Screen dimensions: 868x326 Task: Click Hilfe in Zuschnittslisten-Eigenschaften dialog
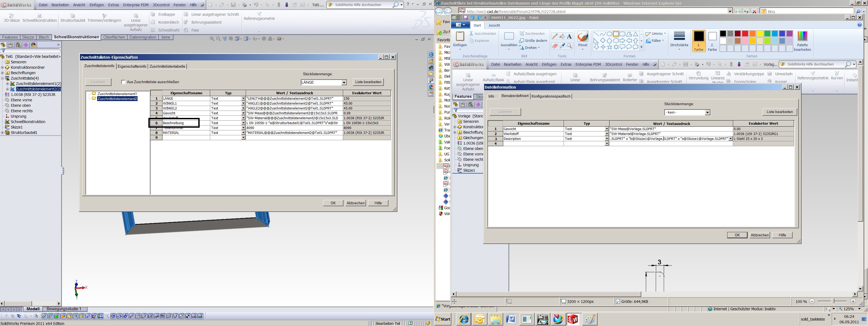(378, 203)
